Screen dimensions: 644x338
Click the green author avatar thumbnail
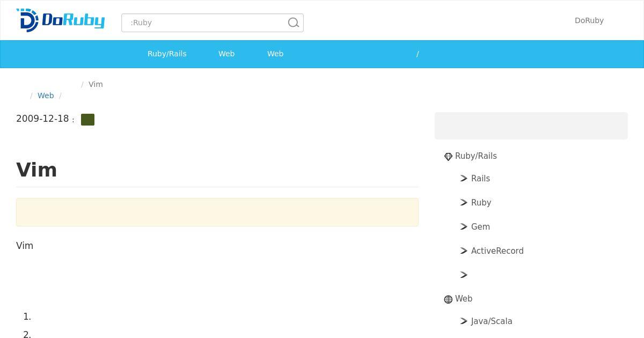[87, 120]
